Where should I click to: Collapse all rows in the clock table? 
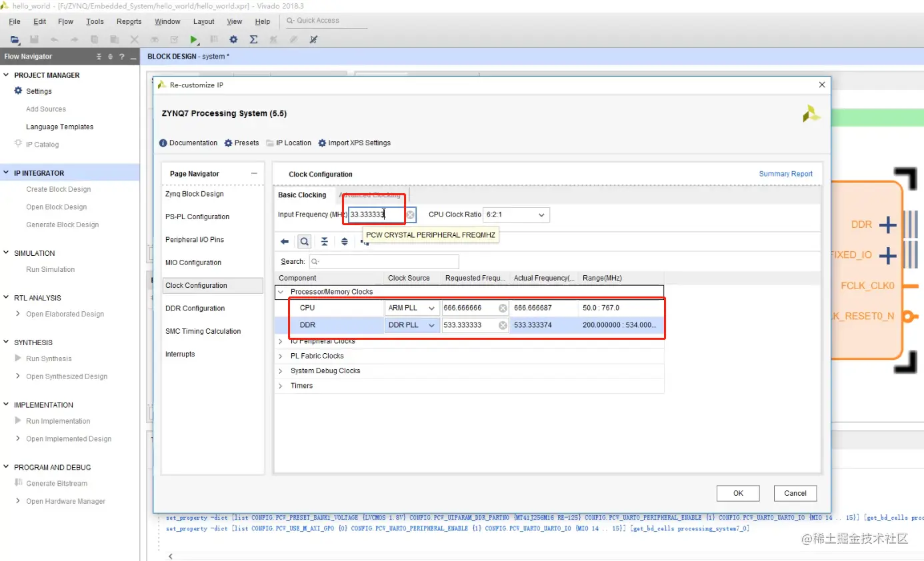(324, 242)
